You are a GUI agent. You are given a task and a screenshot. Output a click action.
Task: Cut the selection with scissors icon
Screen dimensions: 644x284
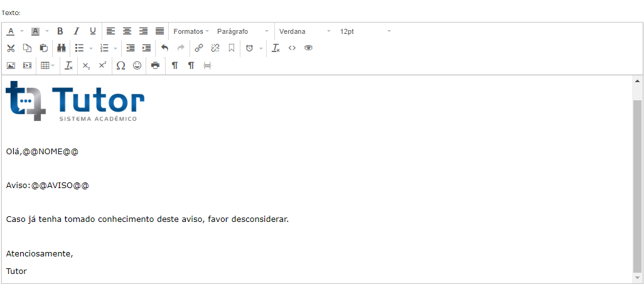coord(11,48)
